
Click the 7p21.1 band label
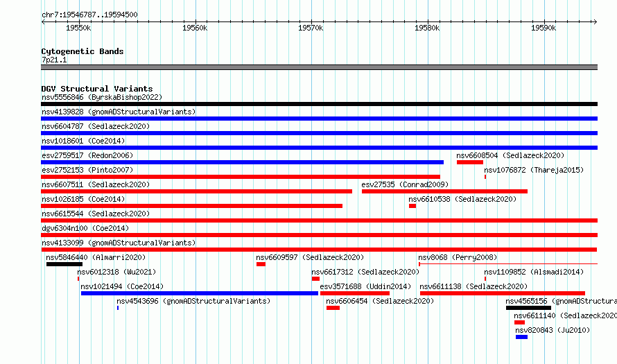tap(54, 60)
